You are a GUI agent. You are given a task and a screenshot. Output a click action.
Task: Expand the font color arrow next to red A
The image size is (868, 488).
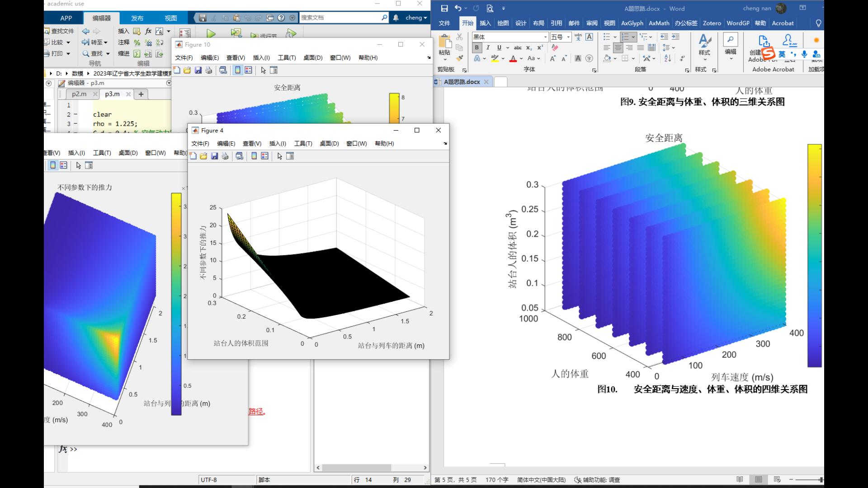(521, 58)
